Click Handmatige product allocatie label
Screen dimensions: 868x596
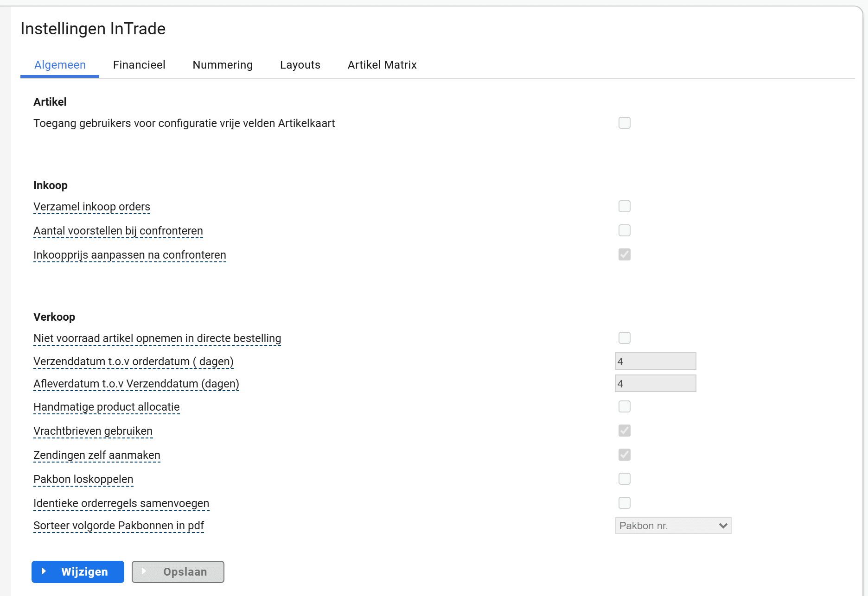point(107,407)
